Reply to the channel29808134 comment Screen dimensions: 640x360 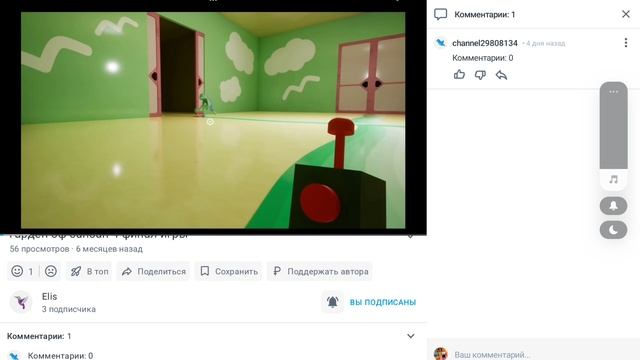pos(501,75)
